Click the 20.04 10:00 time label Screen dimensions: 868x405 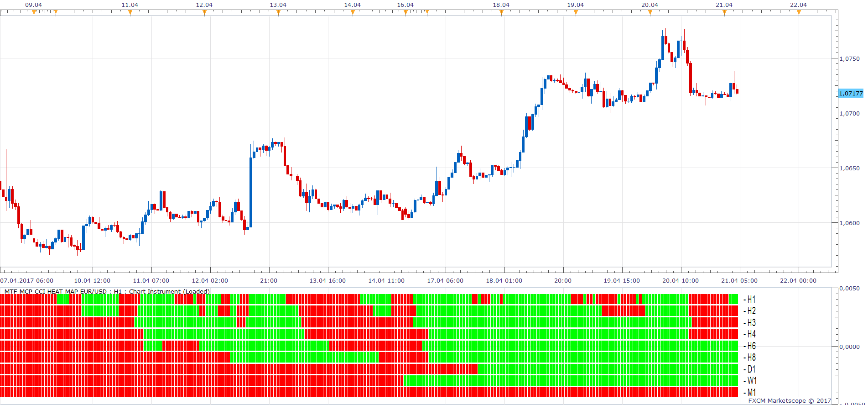pyautogui.click(x=681, y=280)
